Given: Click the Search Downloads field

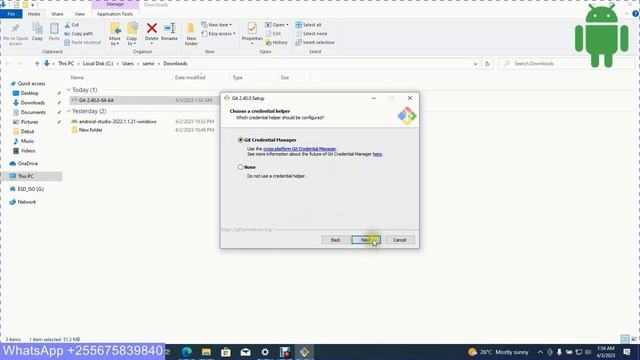Looking at the screenshot, I should click(567, 64).
